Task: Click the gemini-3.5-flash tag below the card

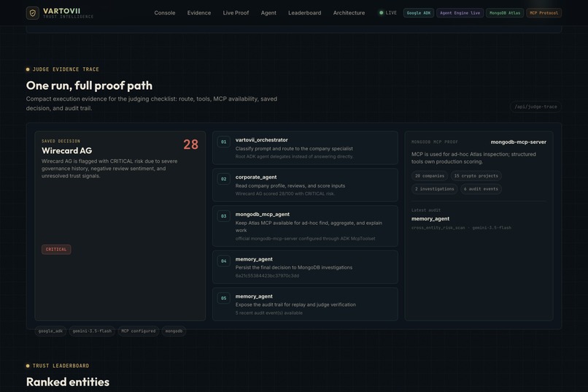Action: point(92,331)
